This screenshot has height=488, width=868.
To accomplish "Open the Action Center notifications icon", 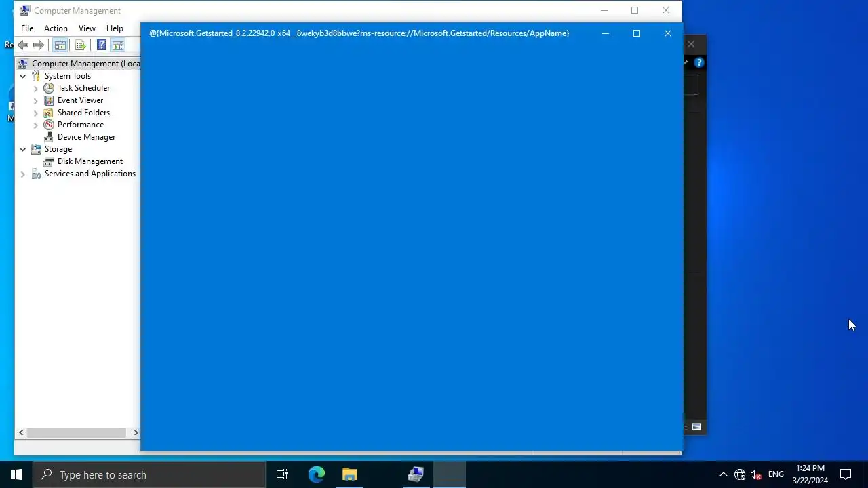I will 846,474.
